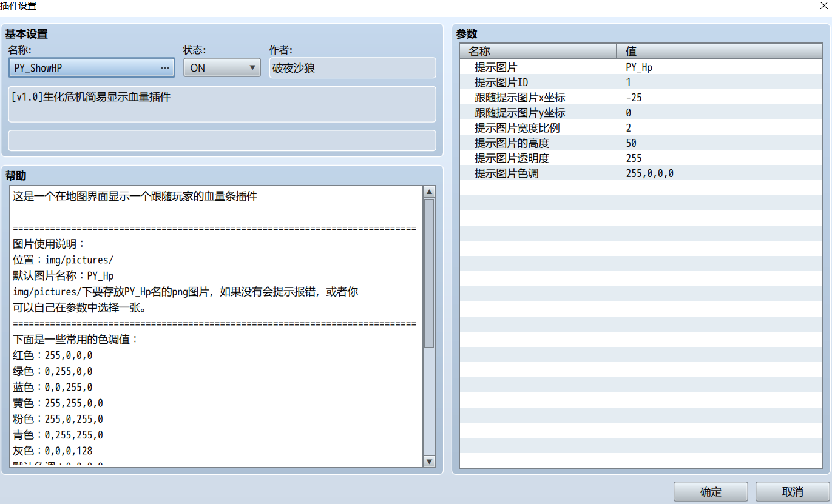Viewport: 832px width, 504px height.
Task: Select the 提示图片宽度比例 parameter
Action: pos(641,128)
